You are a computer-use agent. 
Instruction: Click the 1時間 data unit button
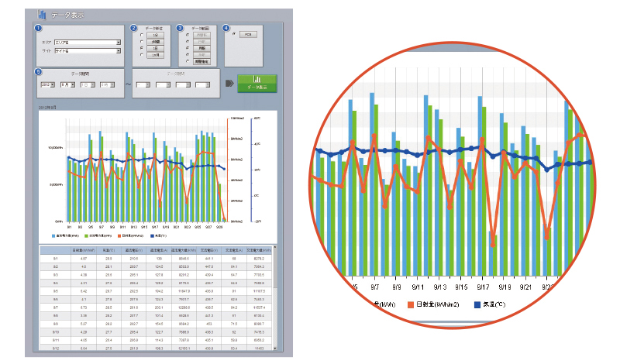click(x=156, y=42)
